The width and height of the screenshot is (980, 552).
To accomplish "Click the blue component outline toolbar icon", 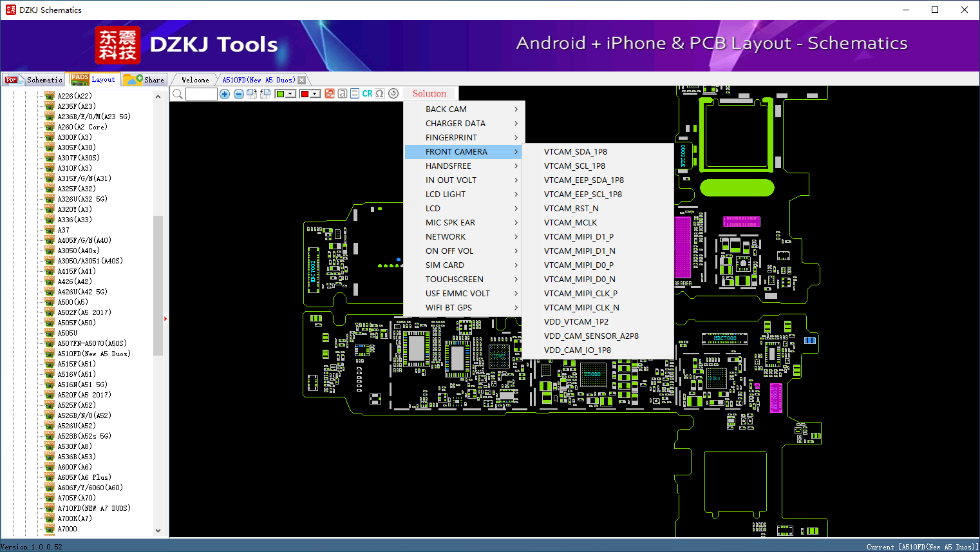I will tap(355, 93).
